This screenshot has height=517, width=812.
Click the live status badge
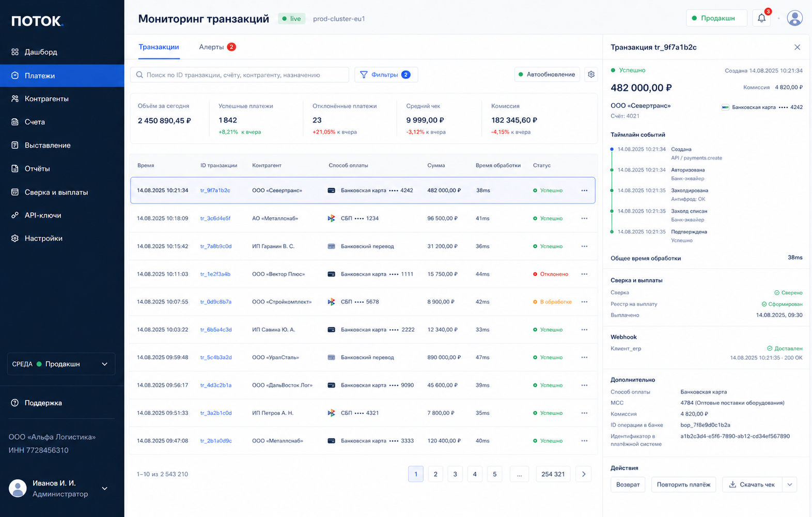292,19
